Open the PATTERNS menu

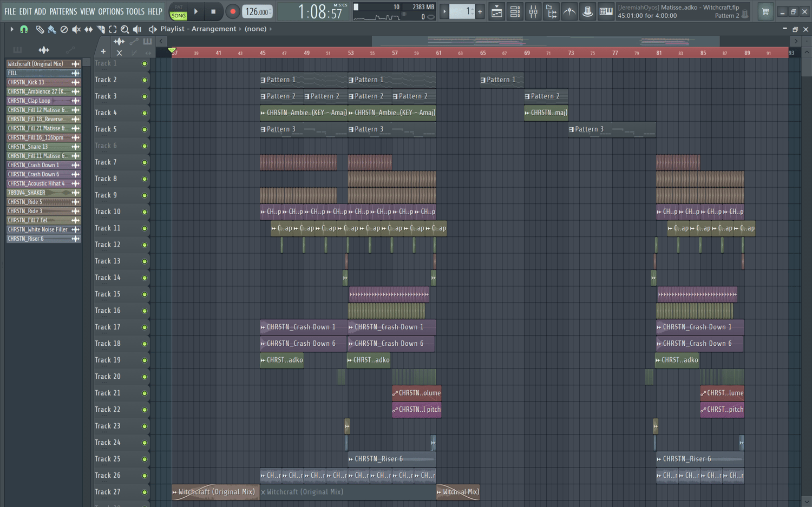point(63,11)
